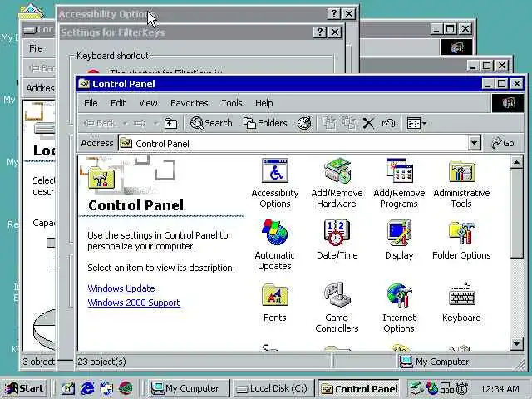
Task: Open the Favorites menu
Action: 190,103
